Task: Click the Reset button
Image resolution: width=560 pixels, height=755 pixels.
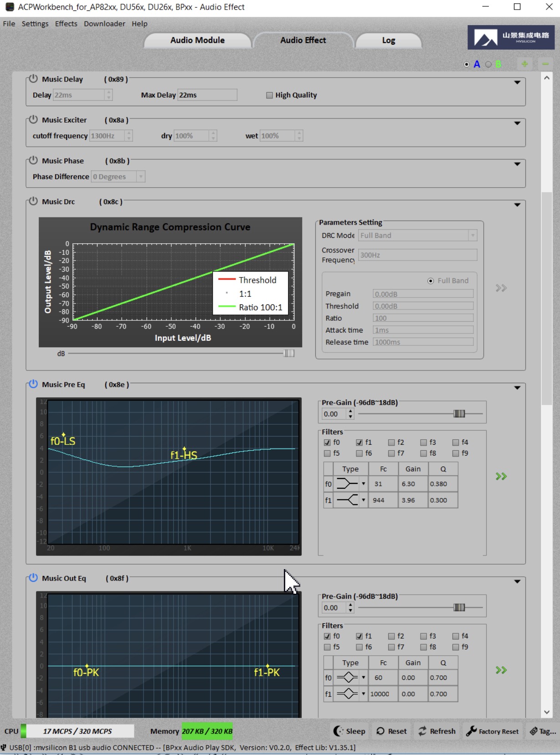Action: tap(392, 731)
